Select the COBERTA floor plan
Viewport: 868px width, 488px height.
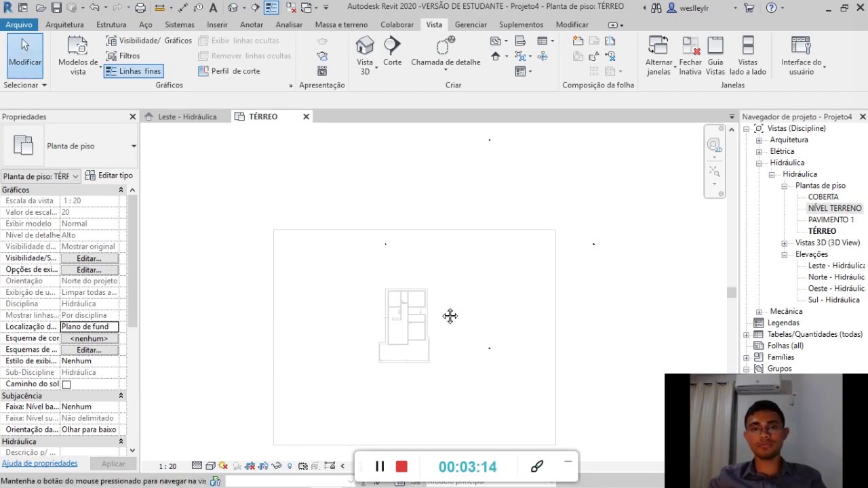(823, 197)
